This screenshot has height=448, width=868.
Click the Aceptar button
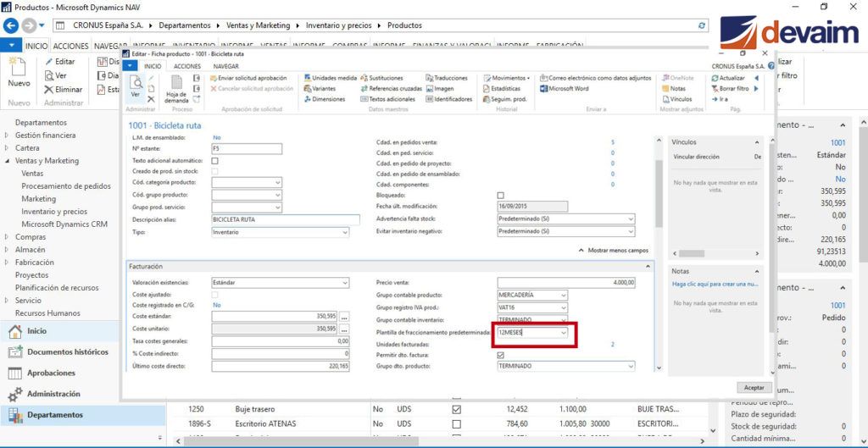(754, 388)
